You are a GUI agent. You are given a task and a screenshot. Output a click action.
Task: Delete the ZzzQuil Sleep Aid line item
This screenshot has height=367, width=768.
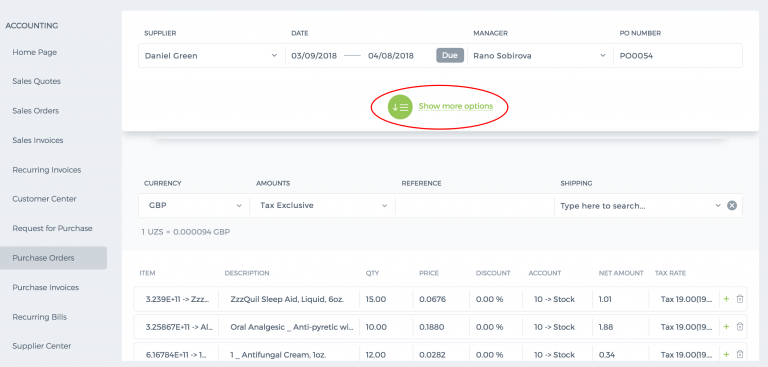(x=740, y=299)
